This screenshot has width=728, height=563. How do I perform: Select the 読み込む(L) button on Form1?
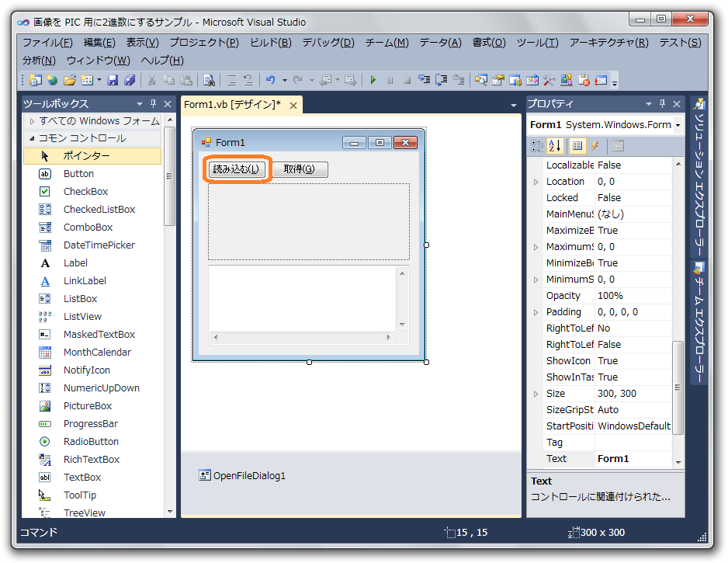click(x=236, y=169)
